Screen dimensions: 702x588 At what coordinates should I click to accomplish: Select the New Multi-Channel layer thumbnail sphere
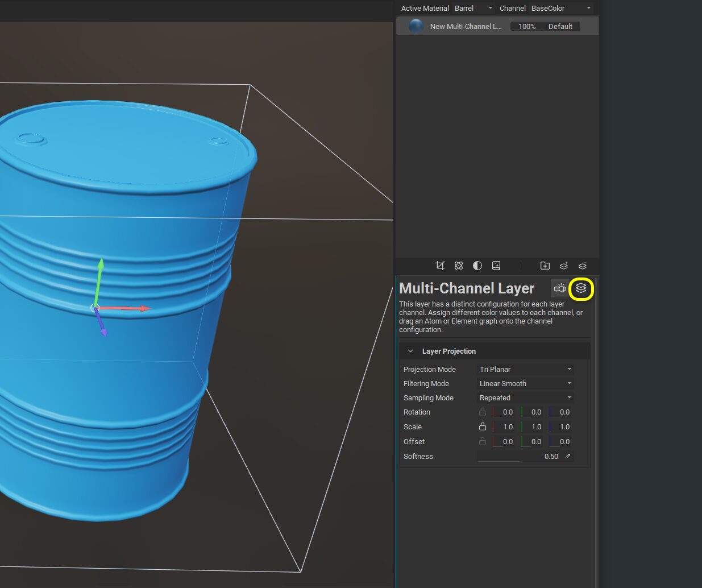pyautogui.click(x=416, y=26)
